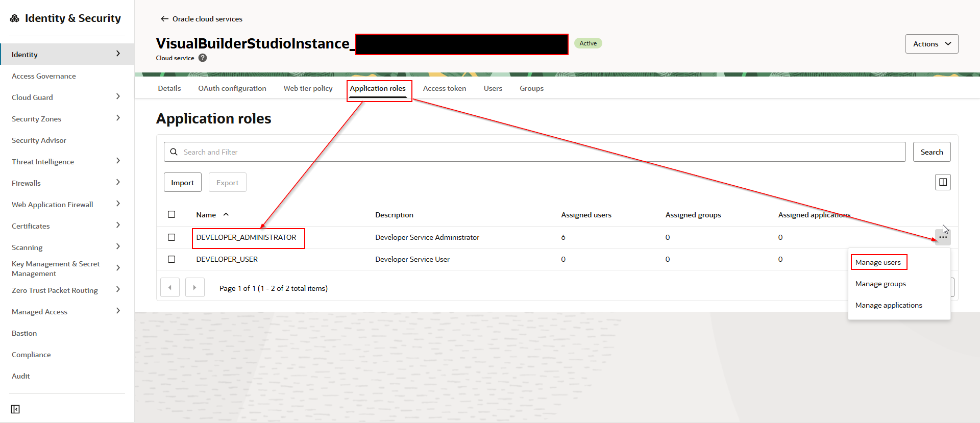Viewport: 980px width, 423px height.
Task: Go back using the Oracle cloud services arrow
Action: click(164, 19)
